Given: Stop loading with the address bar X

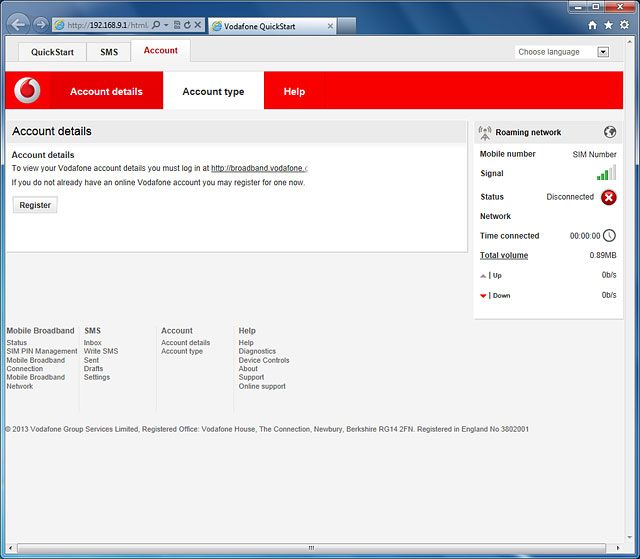Looking at the screenshot, I should click(198, 25).
